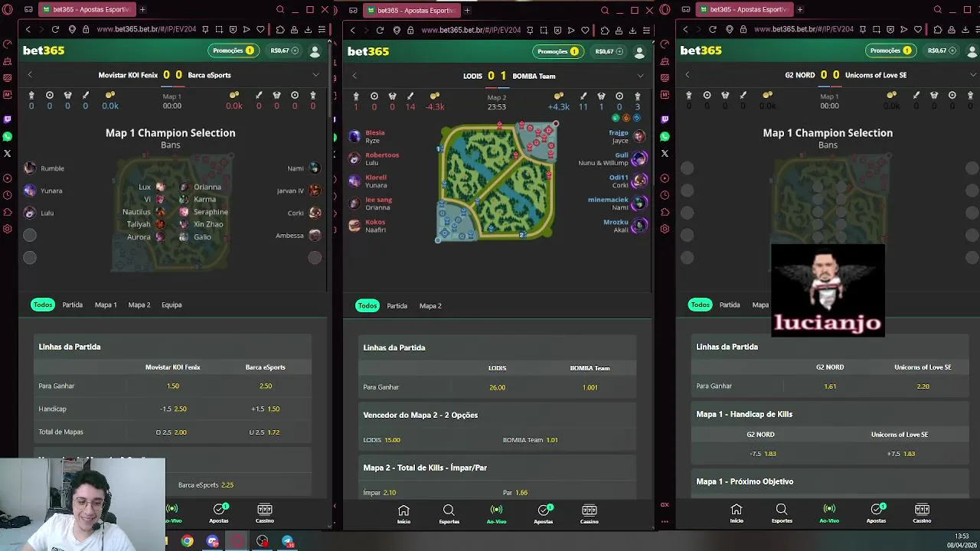Viewport: 980px width, 551px height.
Task: Select Unicorns of Love SE odds 2.20
Action: coord(923,386)
